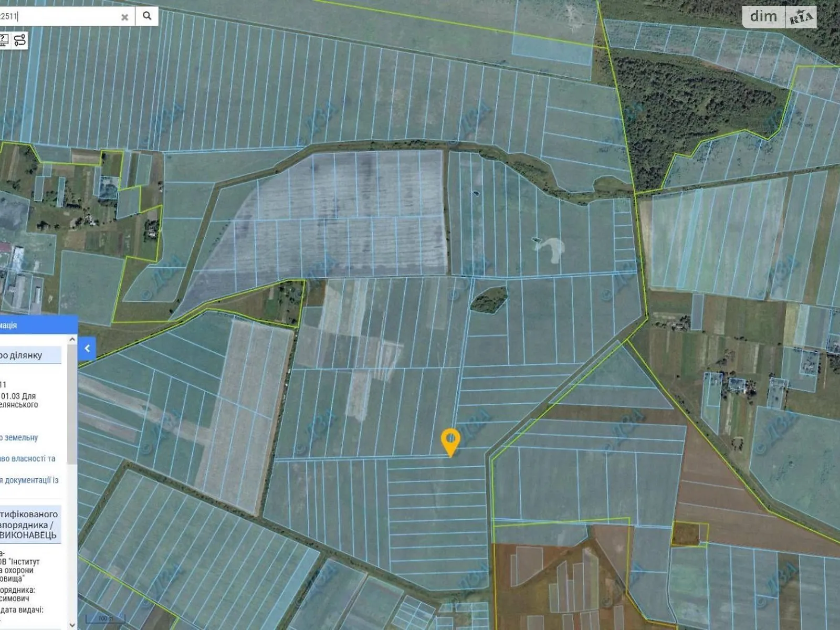Clear the search query with the X icon
Viewport: 840px width, 630px height.
[x=124, y=16]
